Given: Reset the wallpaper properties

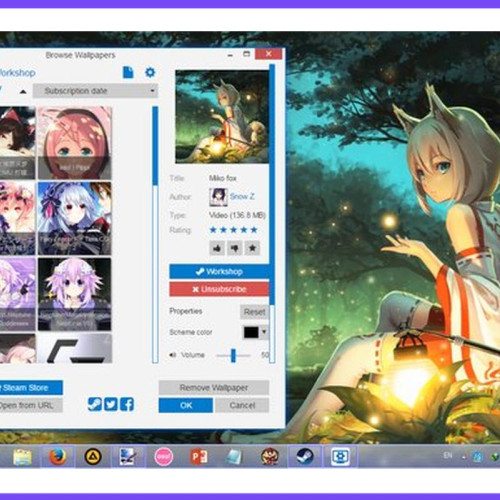Looking at the screenshot, I should (x=254, y=312).
